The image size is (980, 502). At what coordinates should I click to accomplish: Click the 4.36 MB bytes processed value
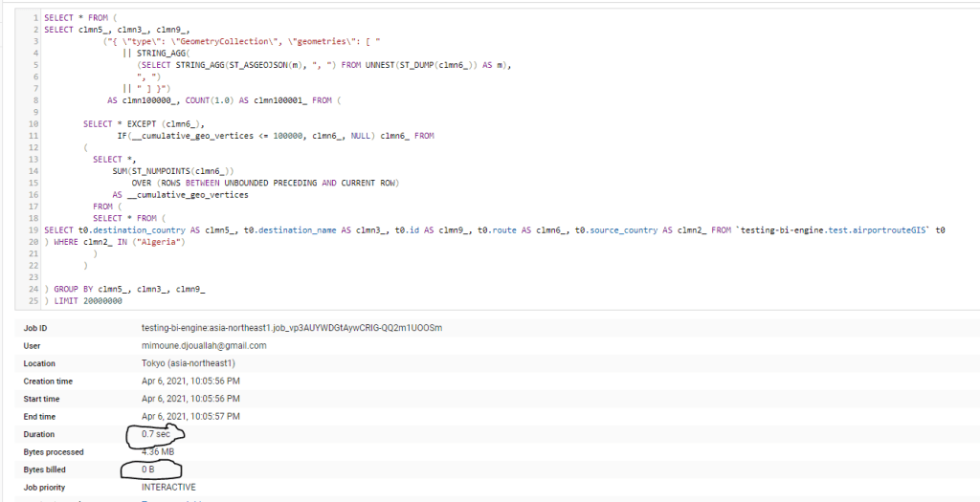[160, 451]
